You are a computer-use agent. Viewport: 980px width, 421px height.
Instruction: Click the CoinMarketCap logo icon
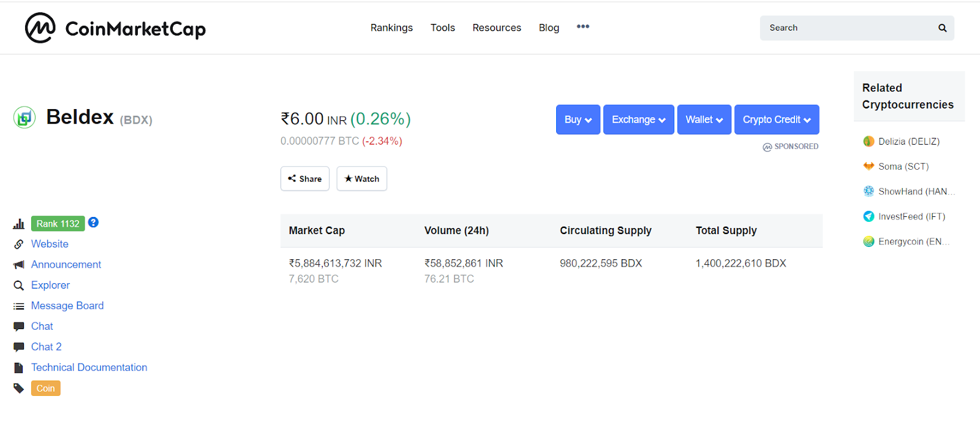tap(40, 28)
